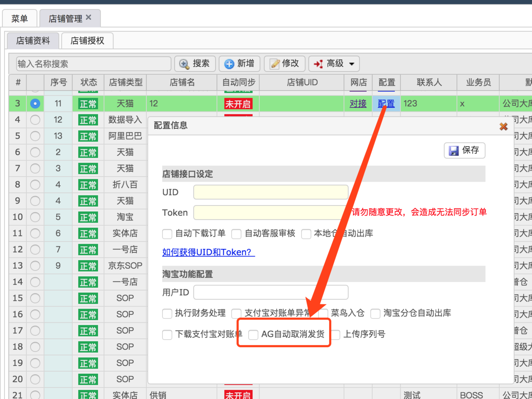Close the 配置信息 dialog with orange X
The image size is (532, 399).
(503, 126)
